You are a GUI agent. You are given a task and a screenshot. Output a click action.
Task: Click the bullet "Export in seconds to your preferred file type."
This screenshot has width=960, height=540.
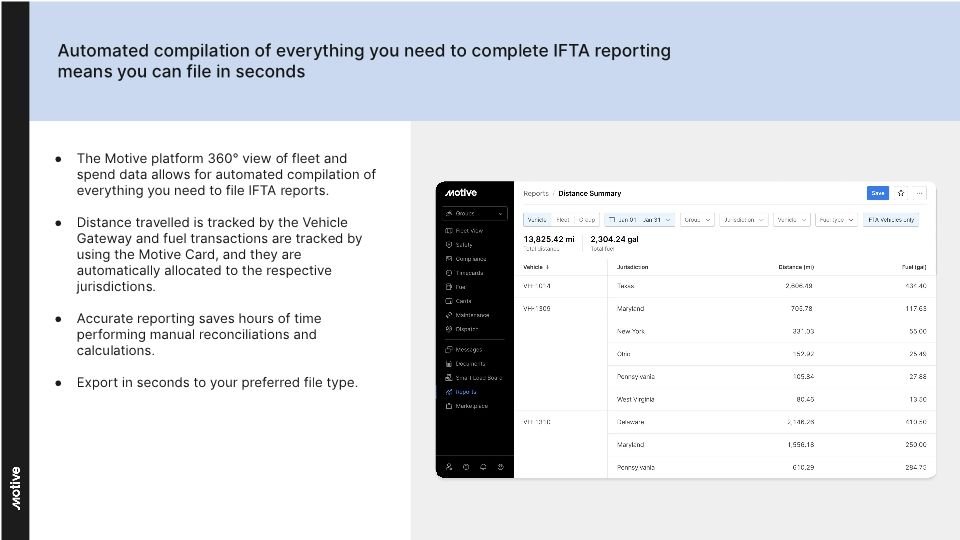pos(217,383)
